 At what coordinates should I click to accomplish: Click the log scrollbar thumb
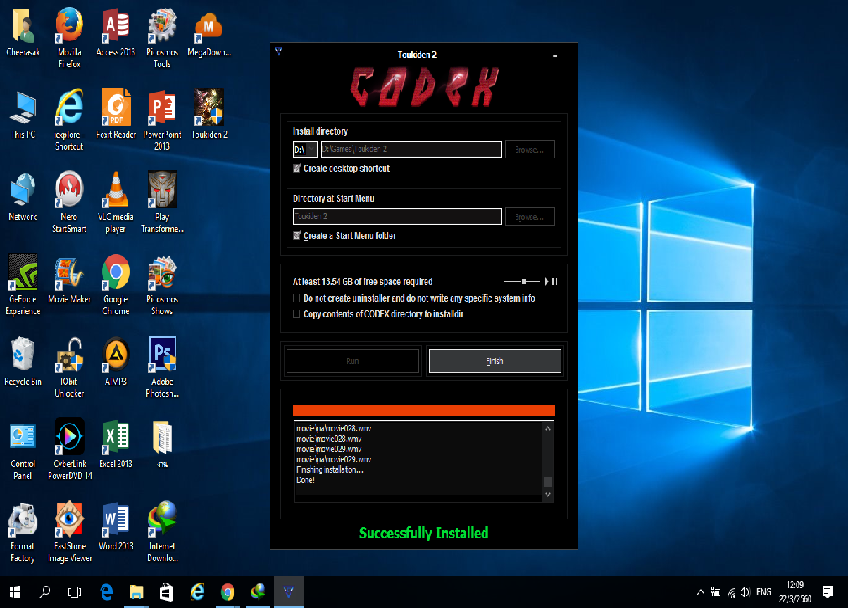[x=548, y=481]
